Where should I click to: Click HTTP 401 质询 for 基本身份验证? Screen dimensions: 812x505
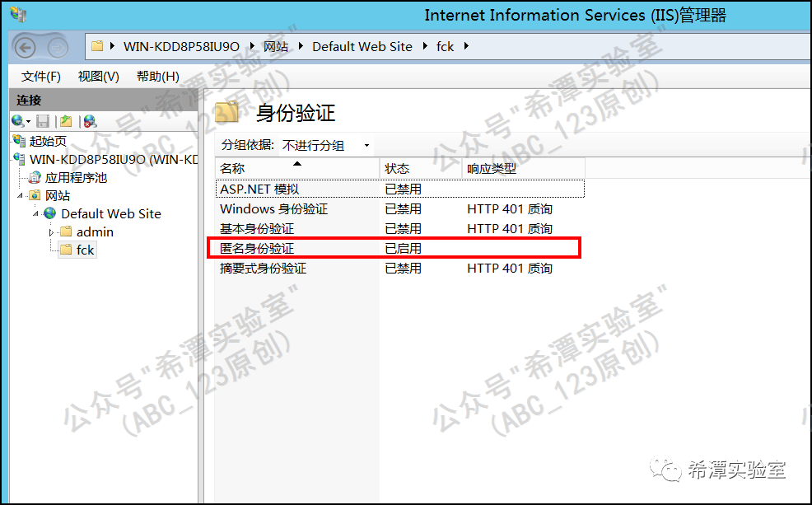(x=510, y=228)
